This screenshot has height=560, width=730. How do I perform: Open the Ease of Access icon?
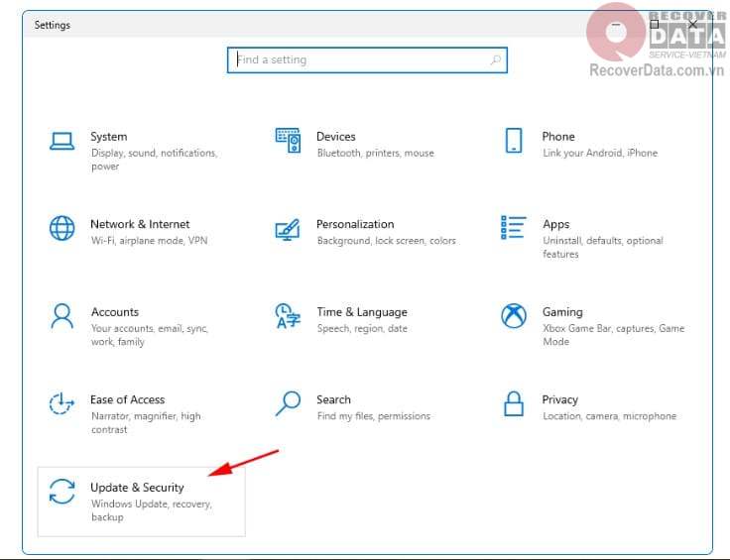(61, 403)
